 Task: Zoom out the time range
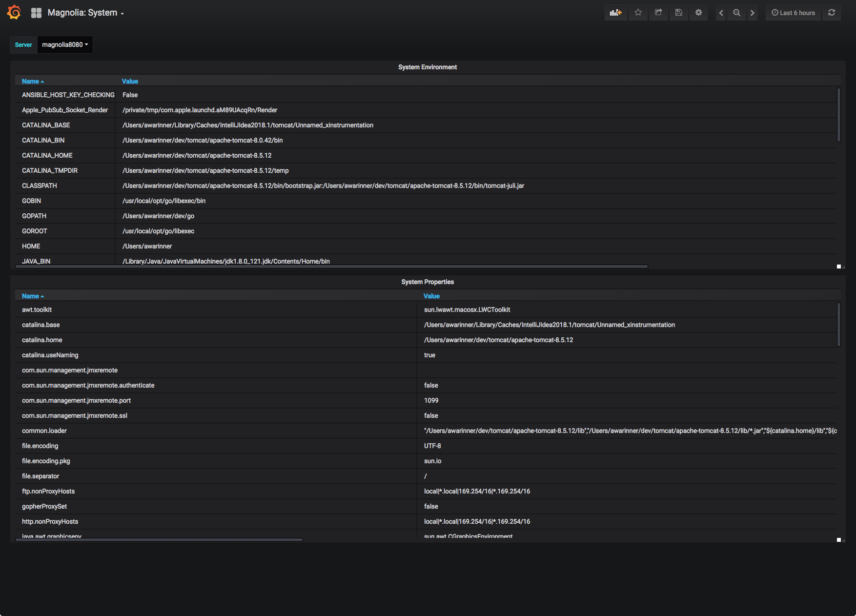coord(736,13)
